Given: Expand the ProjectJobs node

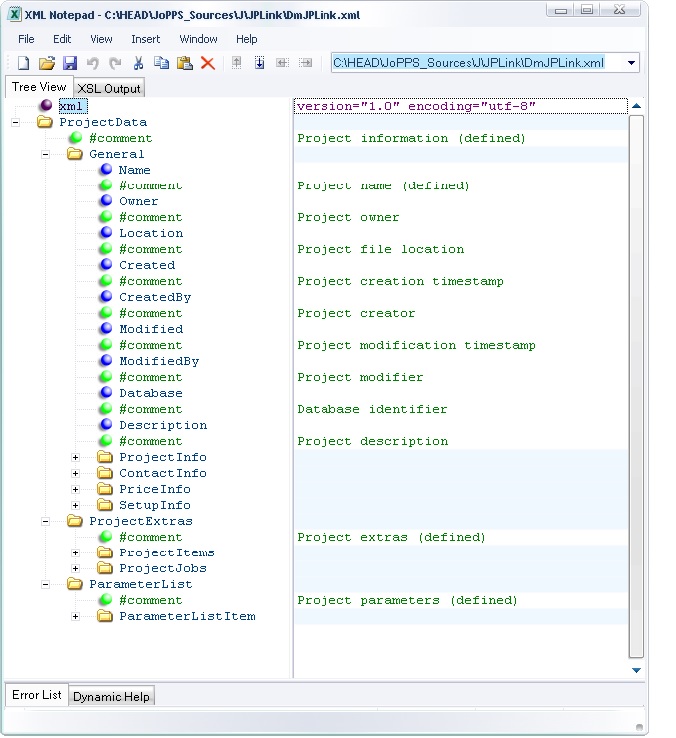Looking at the screenshot, I should point(75,569).
